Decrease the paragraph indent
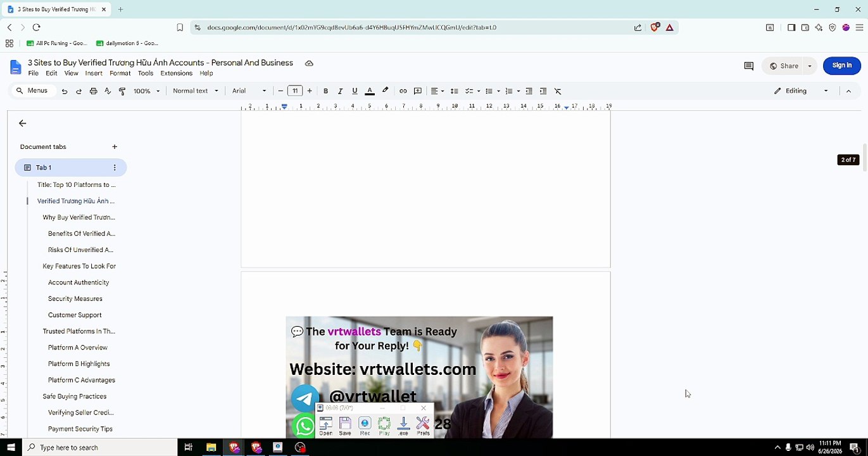The width and height of the screenshot is (868, 456). [x=529, y=91]
